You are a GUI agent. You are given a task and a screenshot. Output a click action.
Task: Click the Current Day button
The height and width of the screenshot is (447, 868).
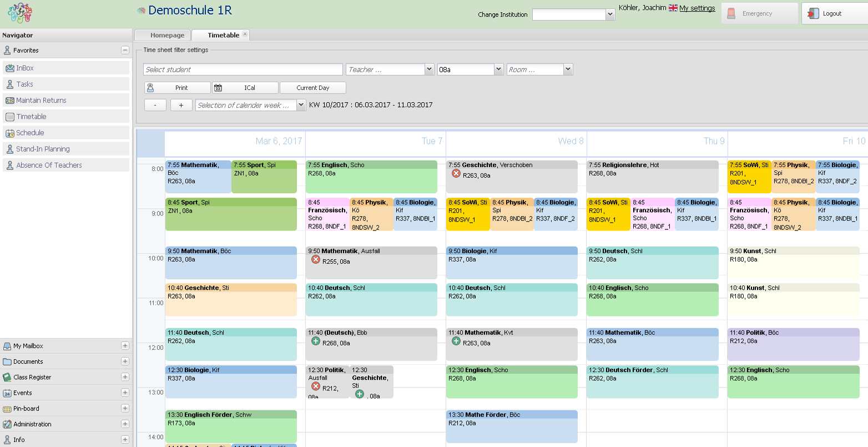pos(312,88)
